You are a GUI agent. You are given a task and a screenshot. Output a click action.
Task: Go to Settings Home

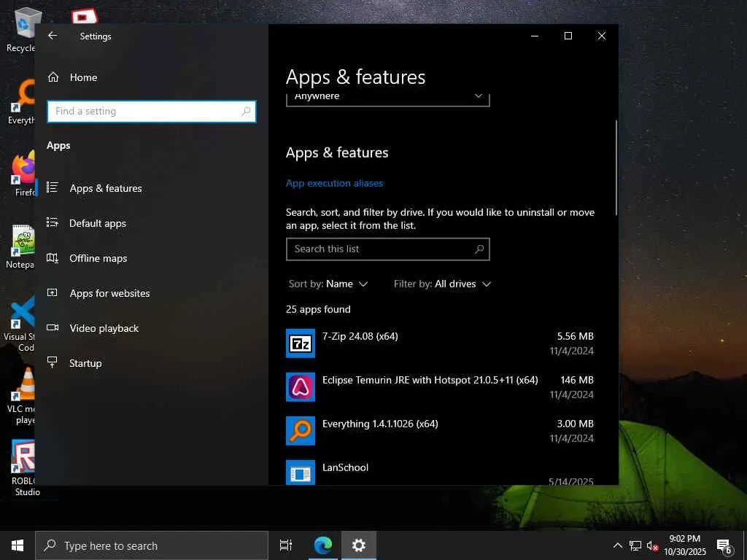[83, 77]
